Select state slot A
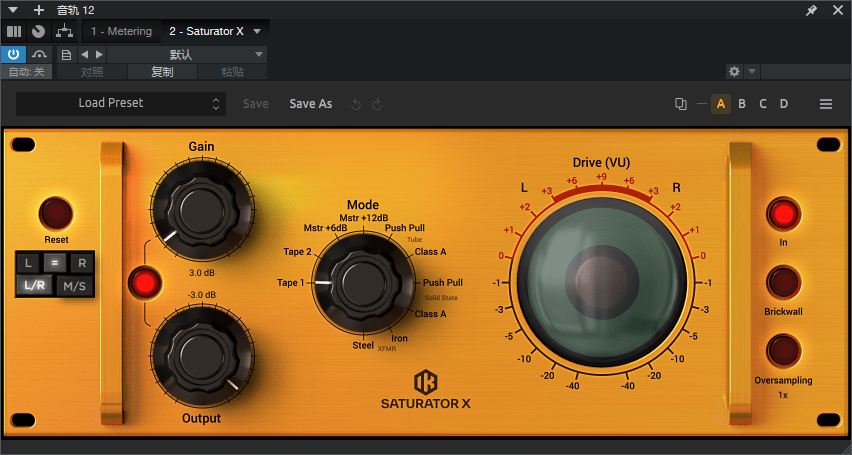This screenshot has height=455, width=852. [x=721, y=104]
